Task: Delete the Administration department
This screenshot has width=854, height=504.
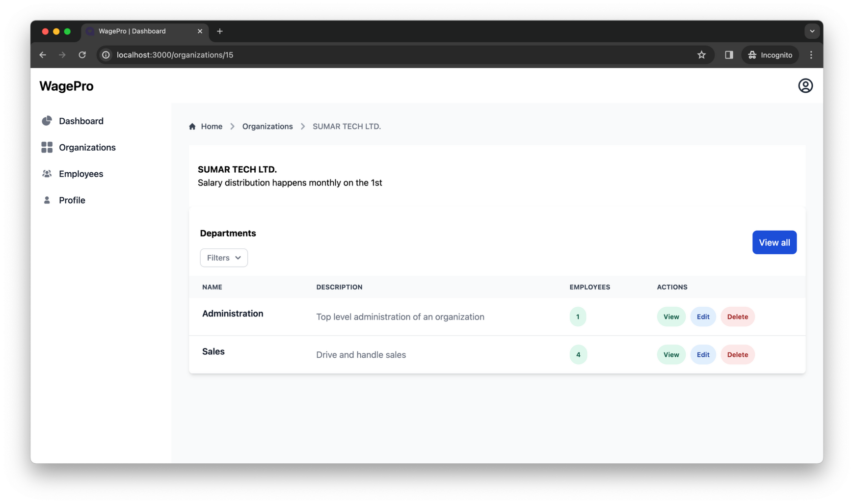Action: coord(738,317)
